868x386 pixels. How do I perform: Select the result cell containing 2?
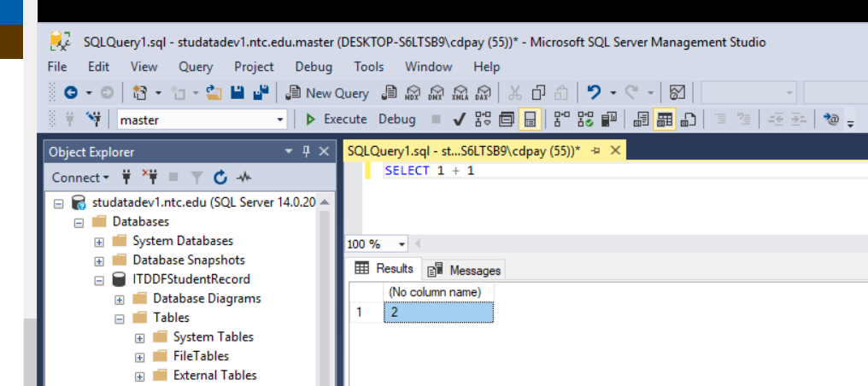[438, 313]
